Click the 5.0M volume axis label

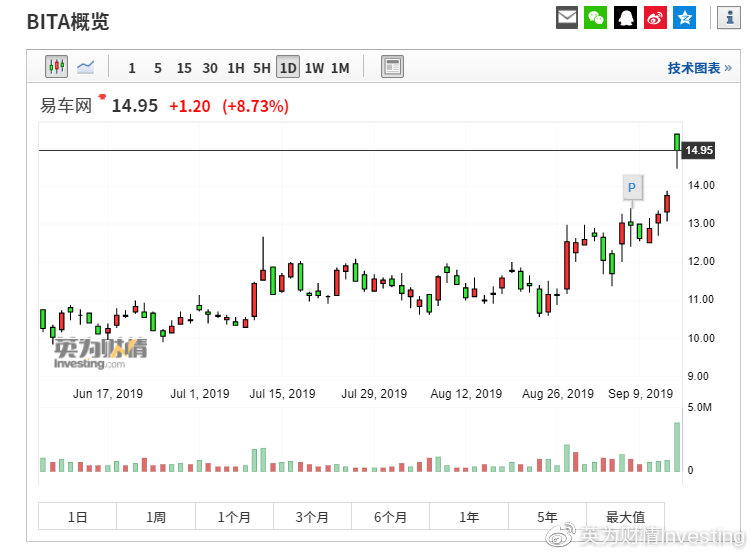(699, 407)
